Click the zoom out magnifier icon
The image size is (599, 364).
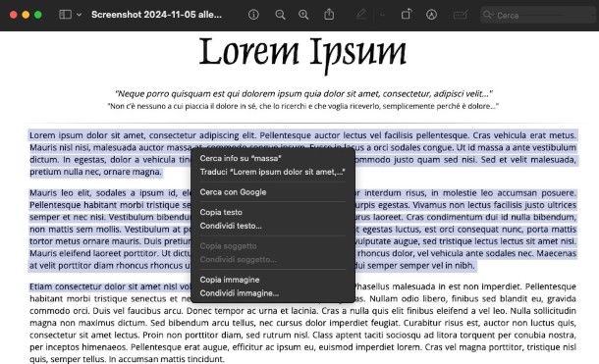click(280, 15)
